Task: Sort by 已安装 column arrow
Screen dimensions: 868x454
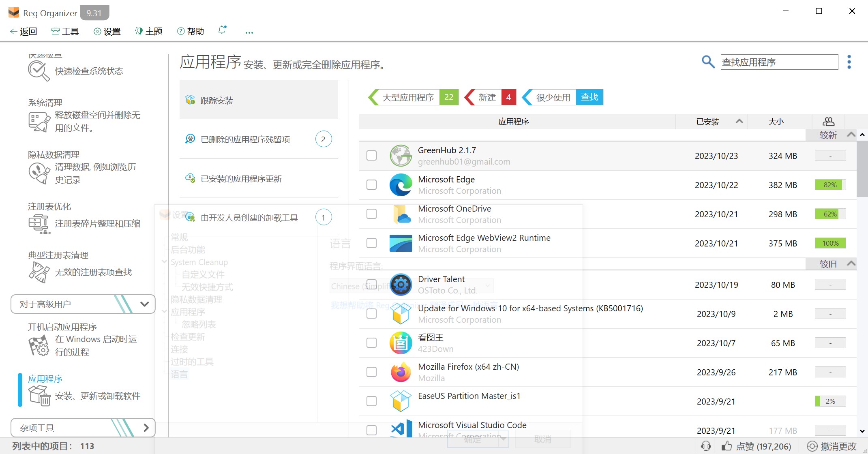Action: pos(739,121)
